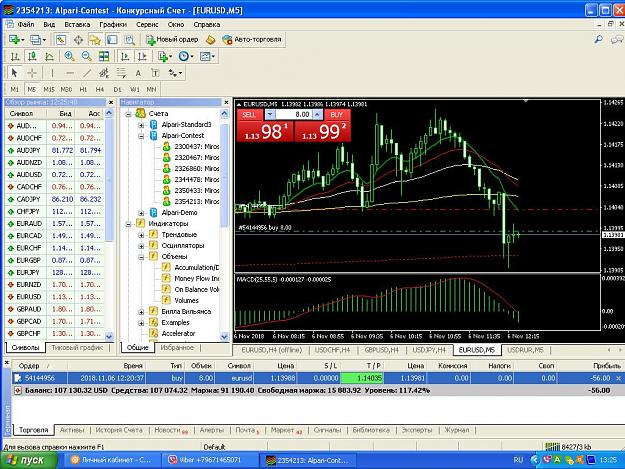Select the equidistant channel tool
Image resolution: width=625 pixels, height=469 pixels.
point(104,73)
